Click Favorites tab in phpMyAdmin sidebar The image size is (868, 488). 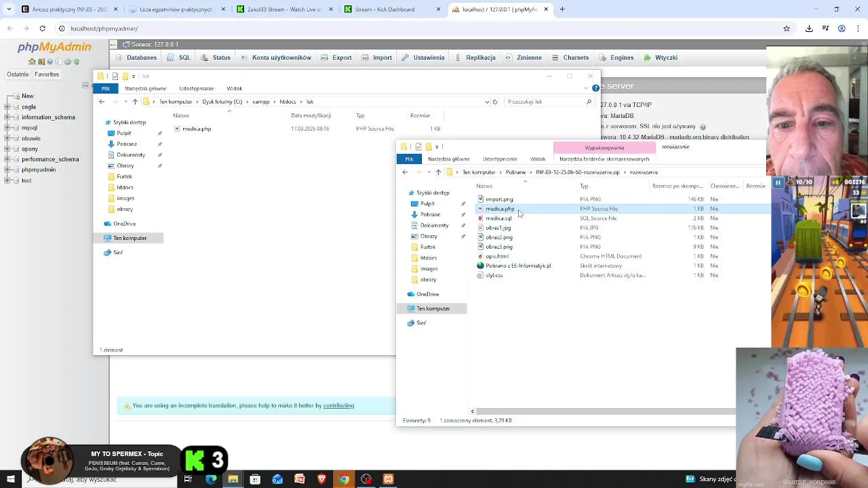pyautogui.click(x=47, y=75)
